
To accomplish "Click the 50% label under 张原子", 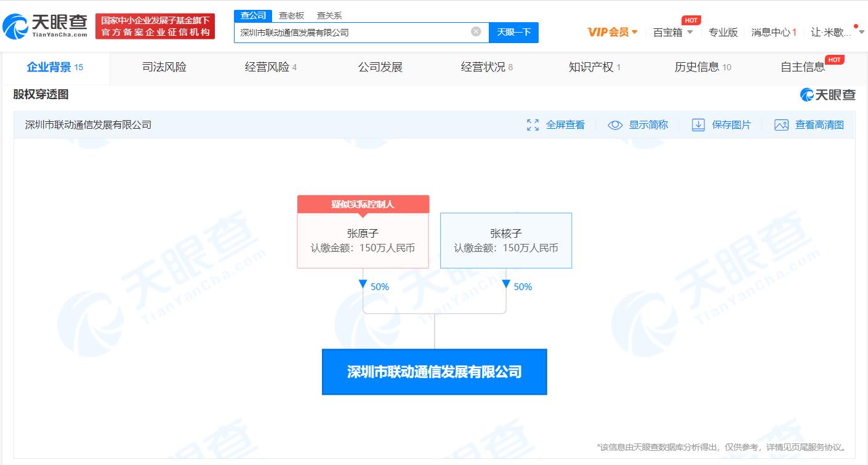I will [x=380, y=287].
